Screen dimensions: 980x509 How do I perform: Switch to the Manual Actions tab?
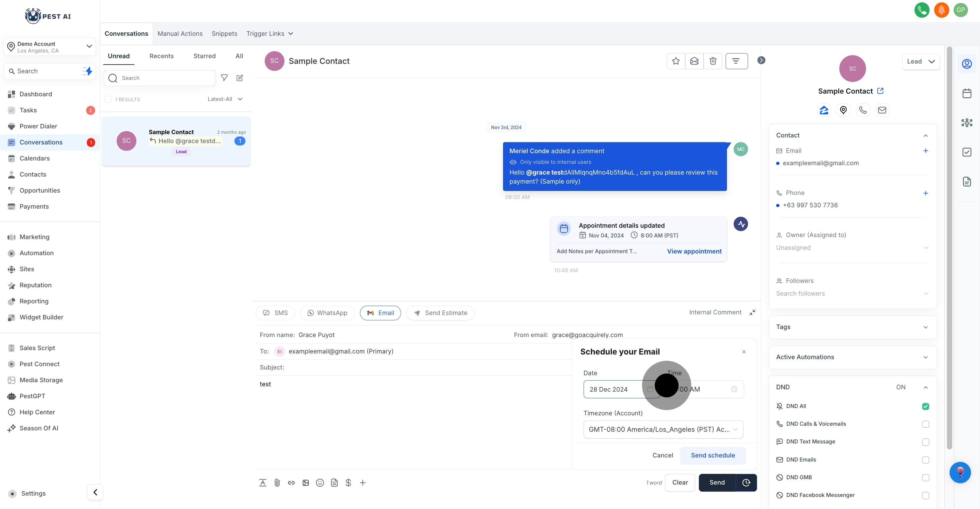[x=180, y=33]
